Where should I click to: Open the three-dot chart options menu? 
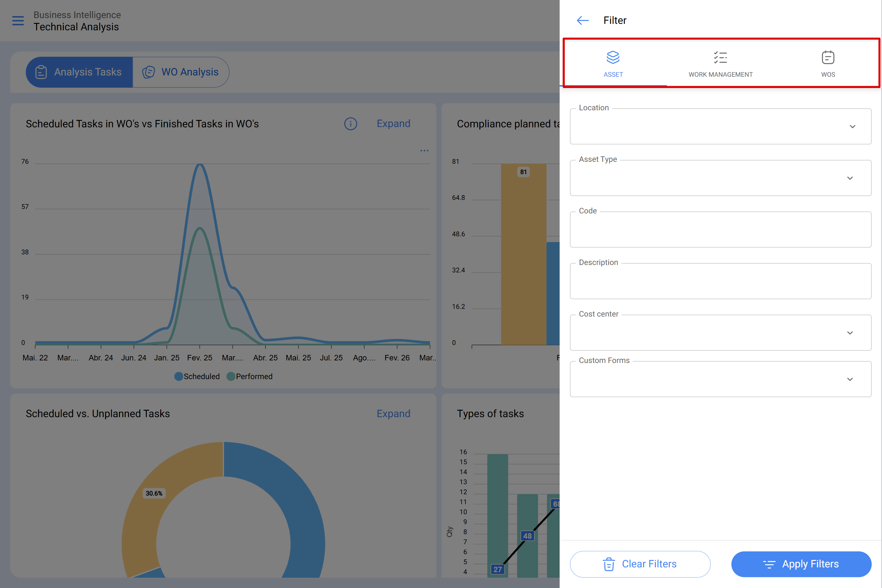tap(424, 151)
